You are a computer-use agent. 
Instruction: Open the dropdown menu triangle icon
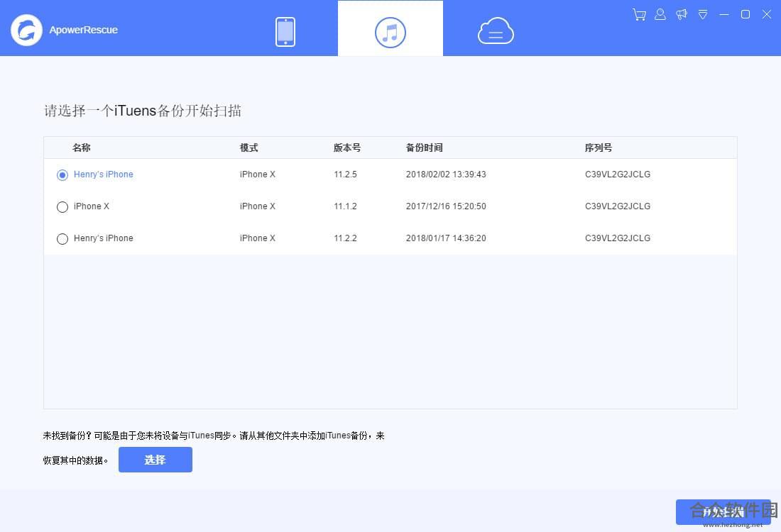point(703,14)
